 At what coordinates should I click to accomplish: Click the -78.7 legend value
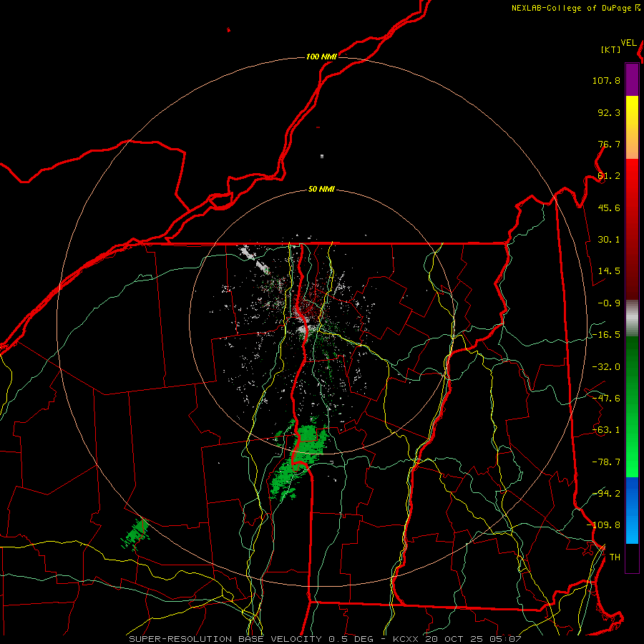pyautogui.click(x=606, y=462)
